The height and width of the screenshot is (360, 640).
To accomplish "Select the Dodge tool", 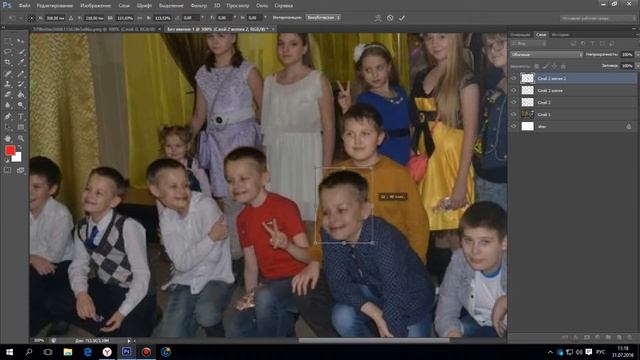I will tap(20, 105).
